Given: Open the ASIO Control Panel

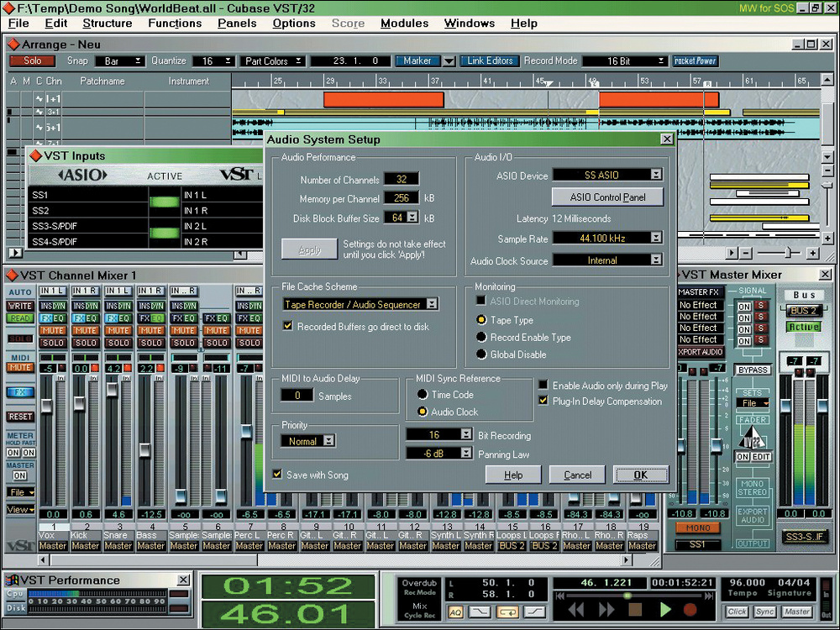Looking at the screenshot, I should click(x=606, y=197).
